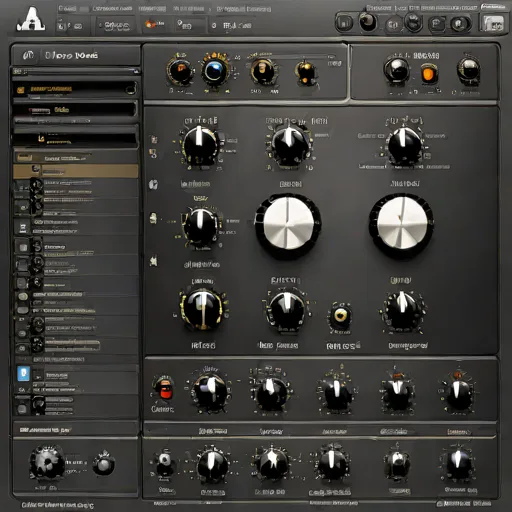Click the large gear-shaped knob in the bottom-left panel
The image size is (512, 512).
[47, 462]
